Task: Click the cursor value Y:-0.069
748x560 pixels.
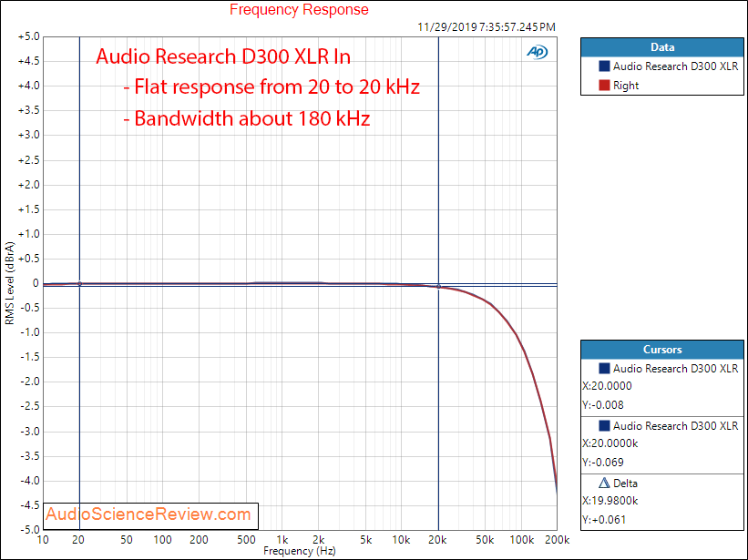Action: 603,463
